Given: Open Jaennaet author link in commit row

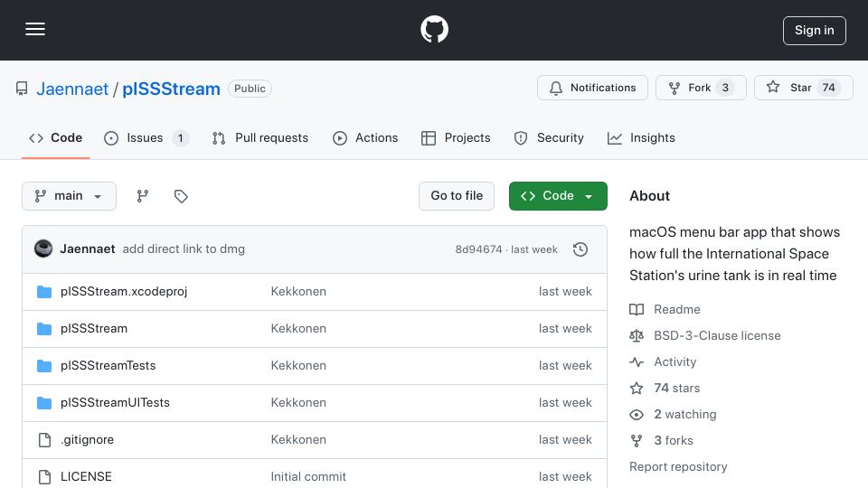Looking at the screenshot, I should point(88,249).
